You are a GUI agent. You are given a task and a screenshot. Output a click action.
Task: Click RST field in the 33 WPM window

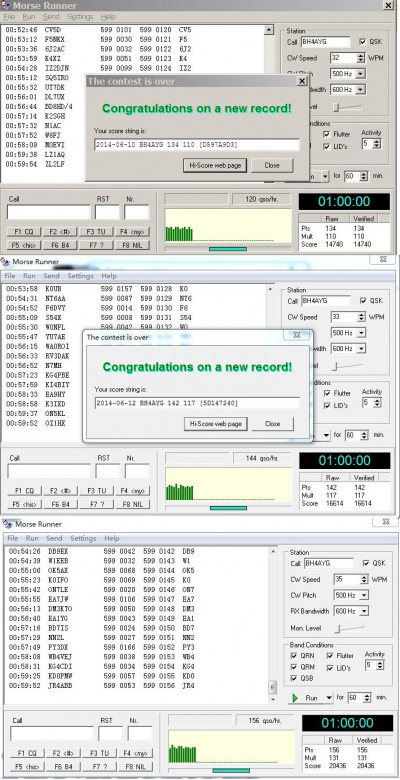pos(108,471)
